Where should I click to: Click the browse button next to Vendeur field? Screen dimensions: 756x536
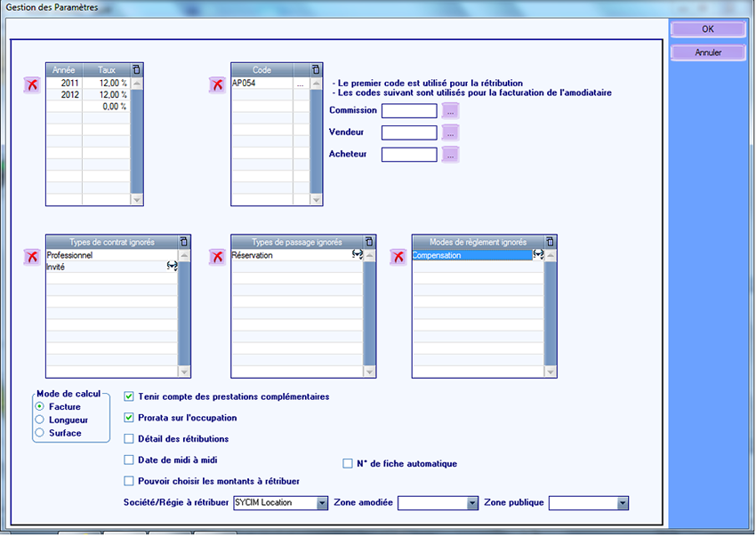pyautogui.click(x=451, y=132)
